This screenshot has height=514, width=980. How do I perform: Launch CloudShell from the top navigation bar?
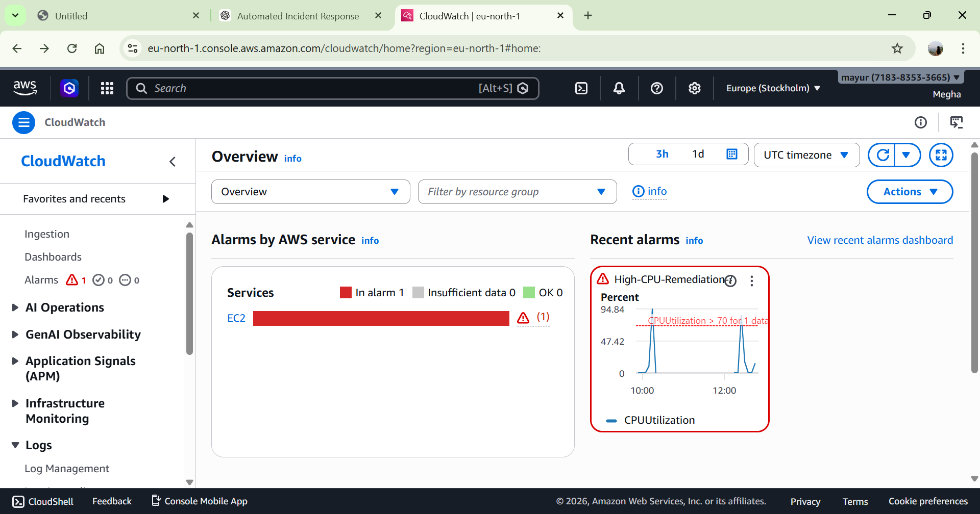581,88
